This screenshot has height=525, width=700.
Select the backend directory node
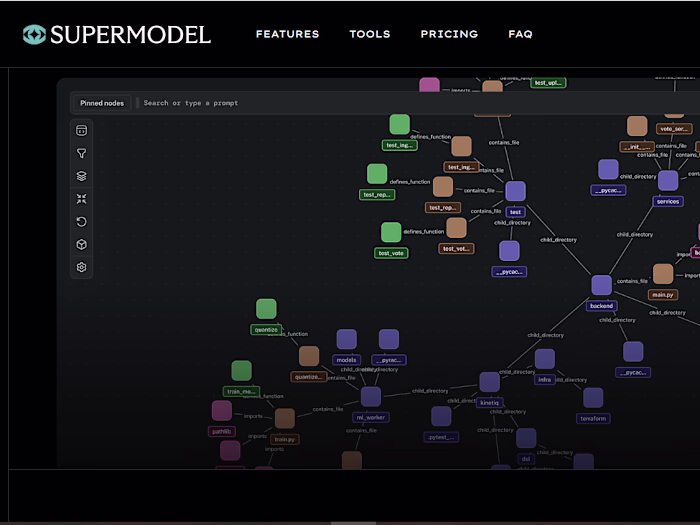pos(601,285)
